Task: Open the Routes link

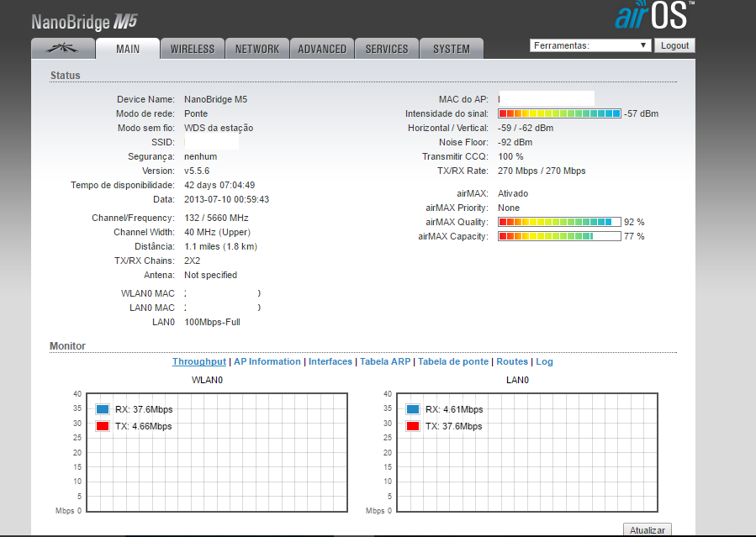Action: (512, 361)
